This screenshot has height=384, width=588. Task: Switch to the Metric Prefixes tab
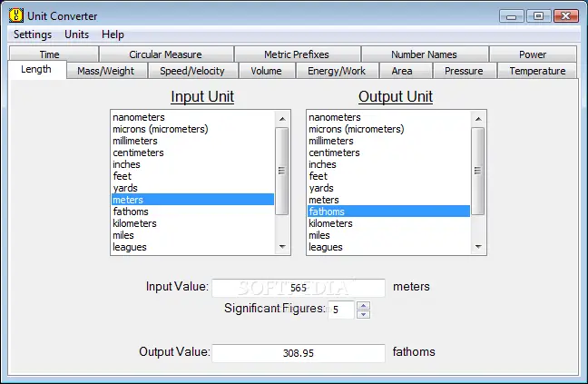coord(296,54)
